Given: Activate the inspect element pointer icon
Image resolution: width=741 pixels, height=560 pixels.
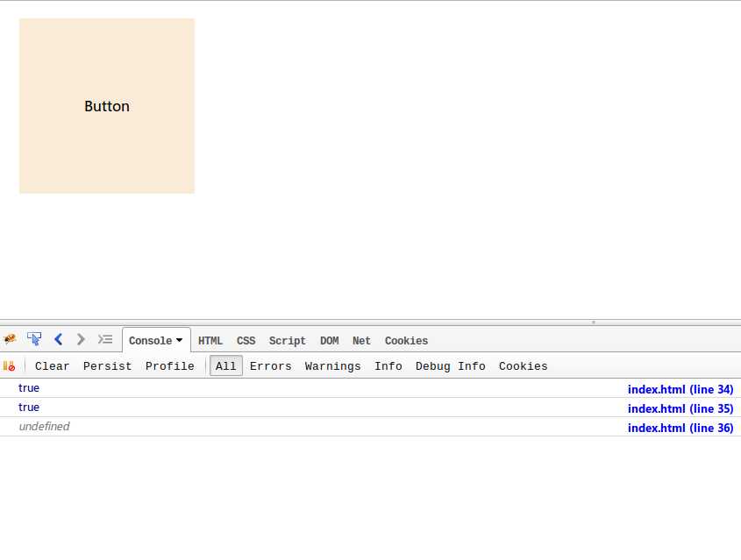Looking at the screenshot, I should coord(34,339).
